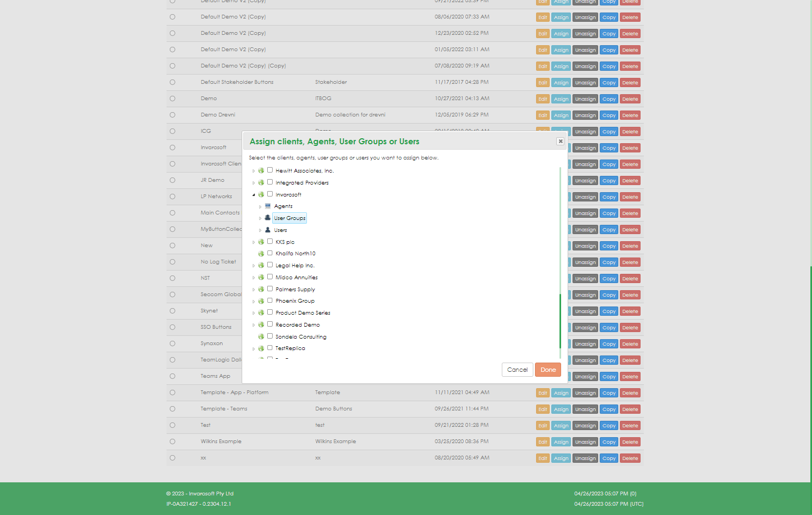This screenshot has width=812, height=515.
Task: Tick the Midco Annuities checkbox
Action: click(270, 277)
